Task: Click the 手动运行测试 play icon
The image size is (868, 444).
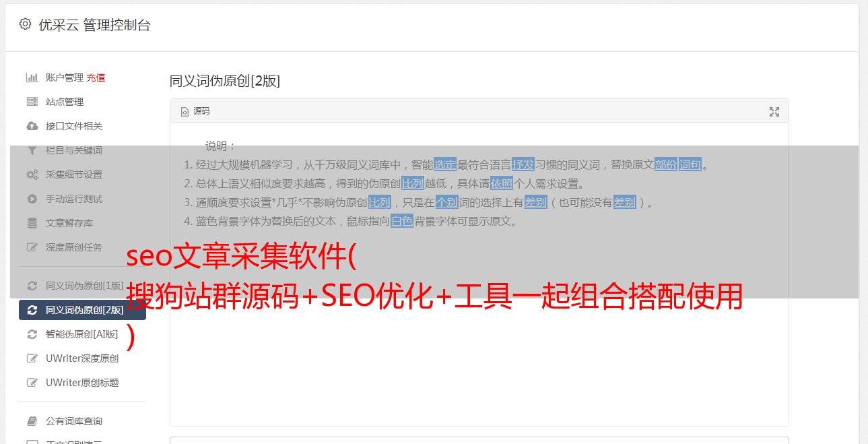Action: 32,199
